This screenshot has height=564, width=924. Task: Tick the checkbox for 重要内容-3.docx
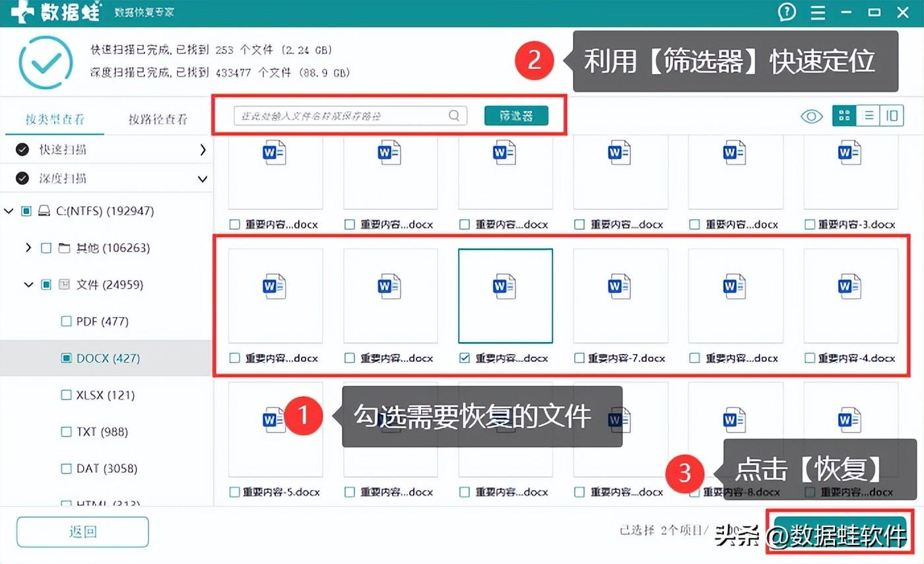[810, 225]
